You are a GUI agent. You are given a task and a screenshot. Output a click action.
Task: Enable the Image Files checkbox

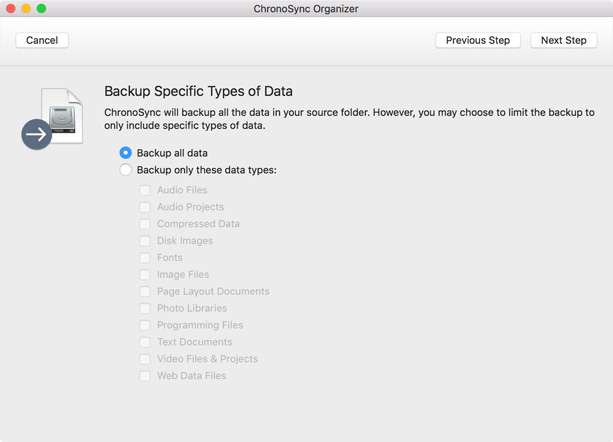click(x=145, y=274)
